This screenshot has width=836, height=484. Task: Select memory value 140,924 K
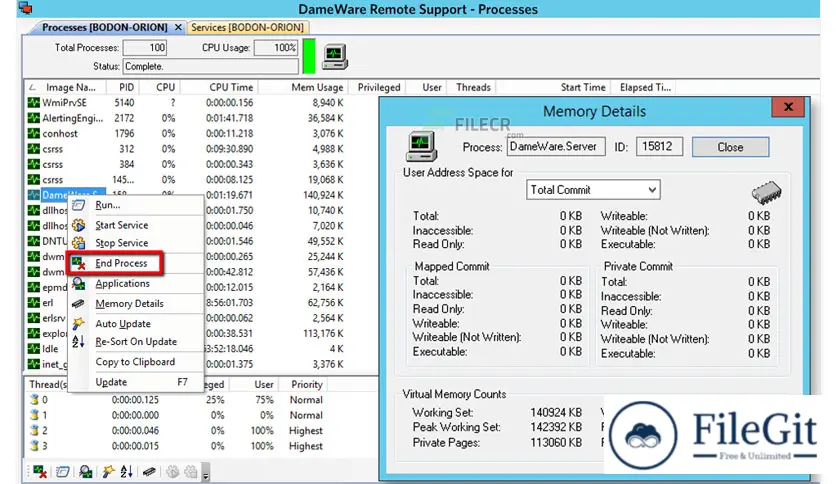click(x=323, y=195)
